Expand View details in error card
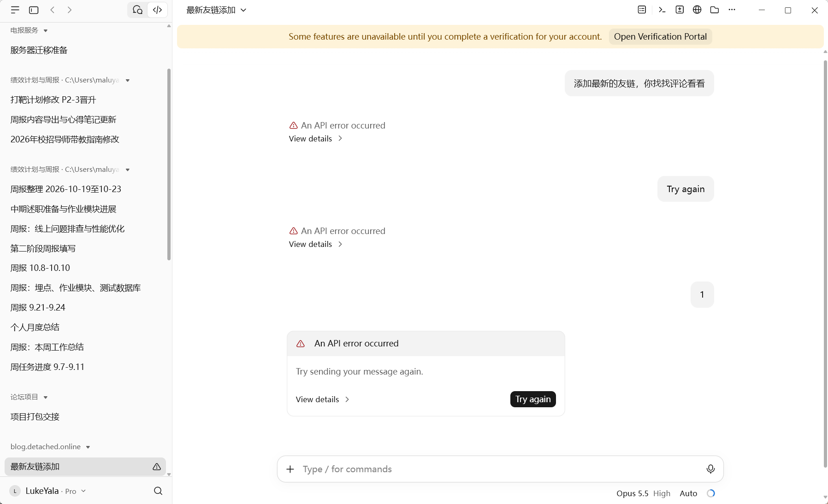Viewport: 828px width, 504px height. click(323, 399)
